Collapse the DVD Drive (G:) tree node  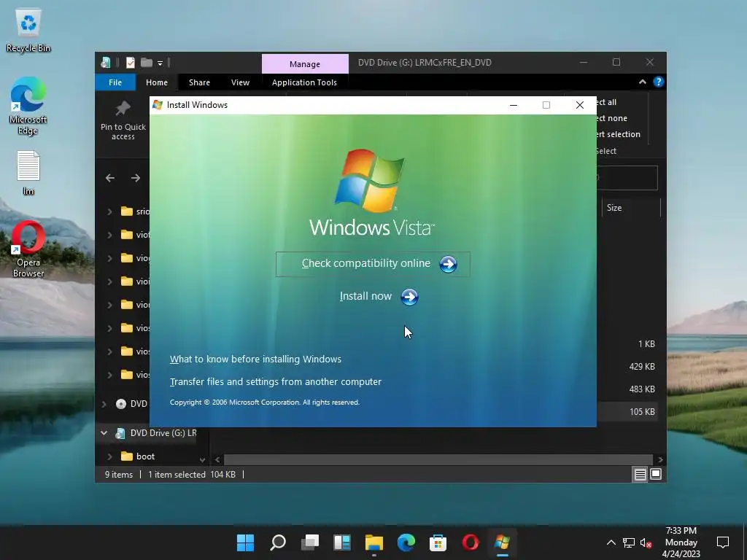104,433
